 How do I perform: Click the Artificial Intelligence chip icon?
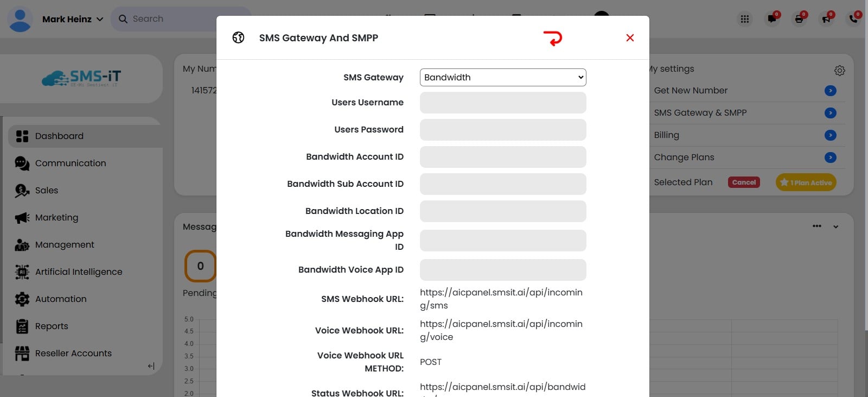(x=22, y=272)
